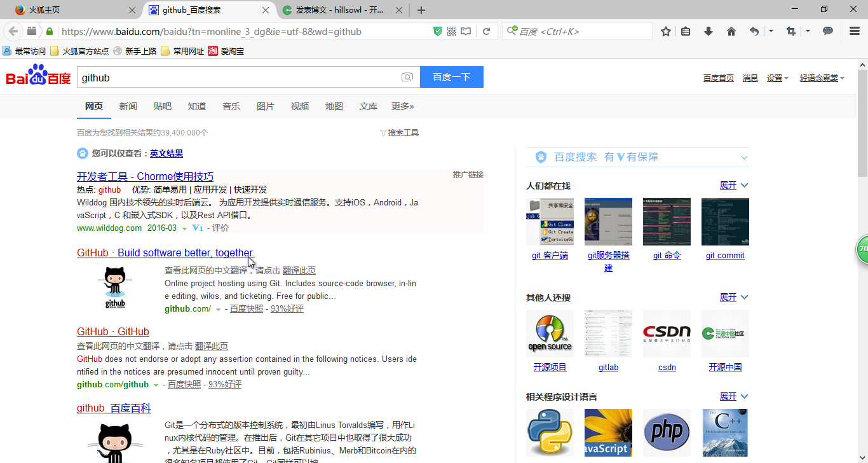Open the 爱淘宝 bookmark

tap(226, 51)
